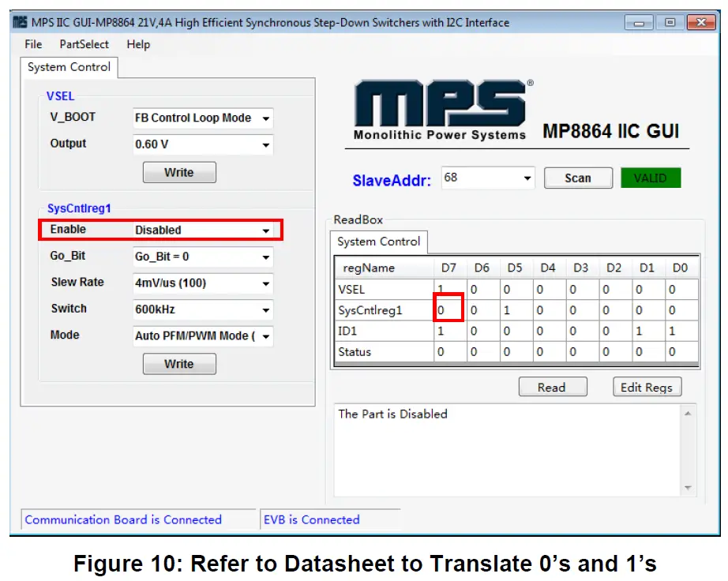Screen dimensions: 728x581
Task: Click the Edit Regs button
Action: point(647,387)
